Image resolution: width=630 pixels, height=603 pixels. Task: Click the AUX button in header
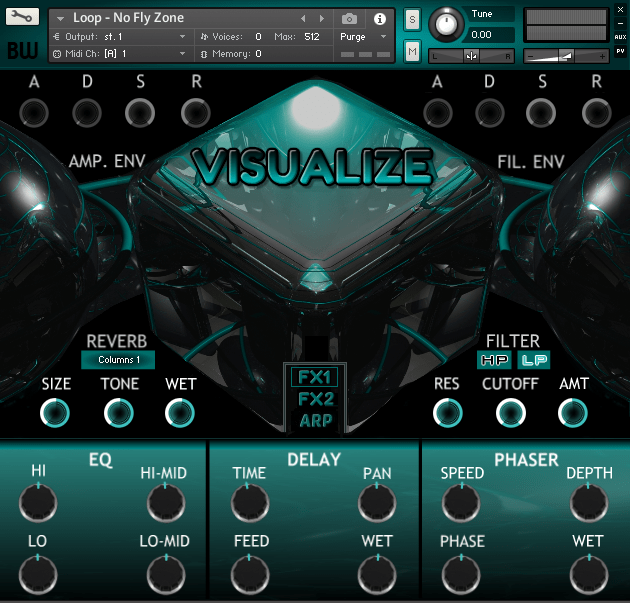click(x=621, y=37)
